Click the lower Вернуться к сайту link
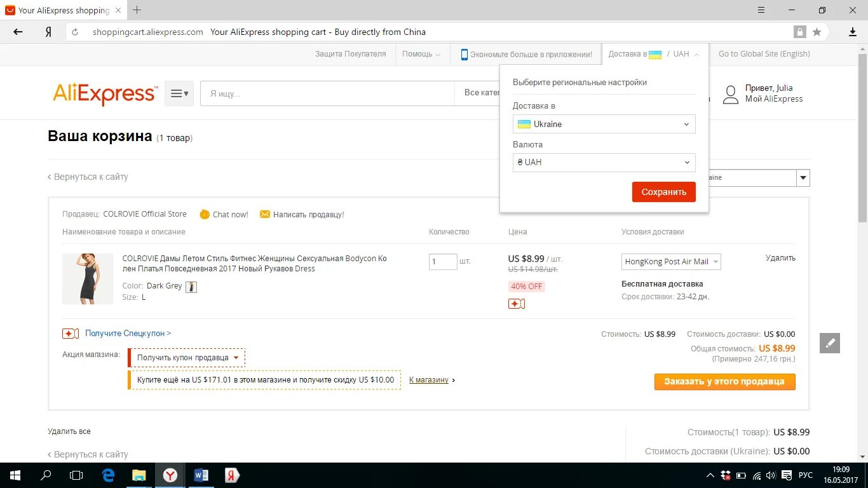 (88, 454)
